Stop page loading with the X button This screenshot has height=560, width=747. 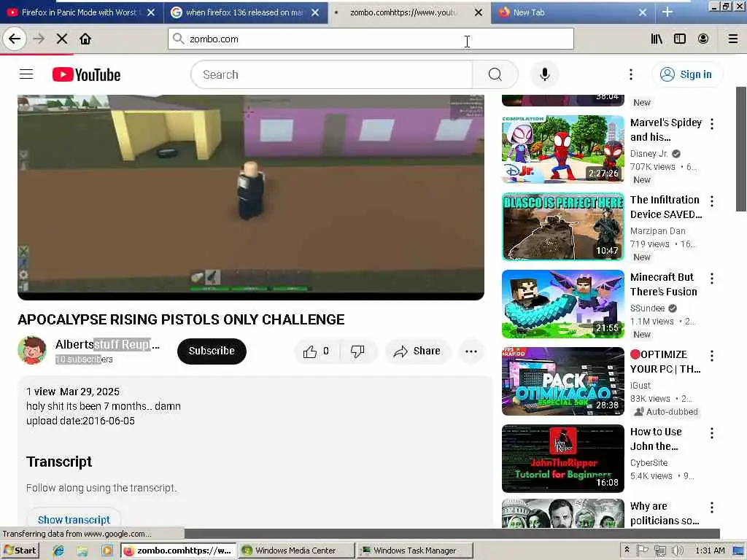[62, 39]
